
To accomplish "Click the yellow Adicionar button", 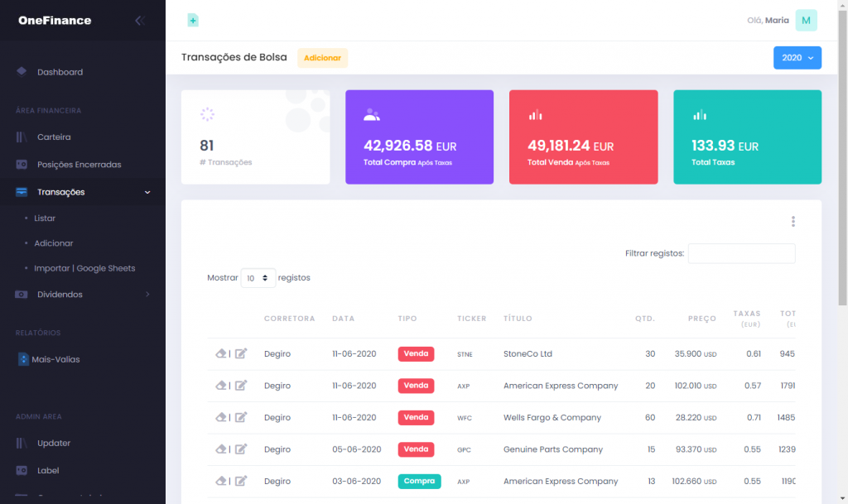I will pos(322,58).
